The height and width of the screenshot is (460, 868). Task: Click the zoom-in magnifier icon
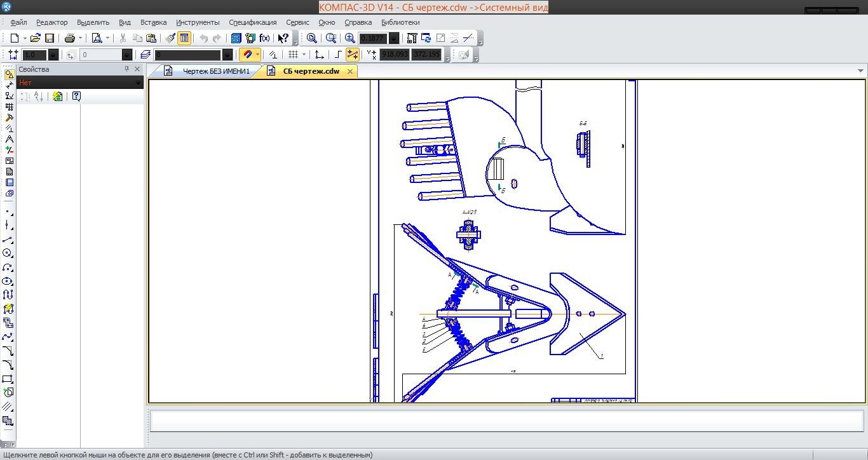click(x=349, y=38)
